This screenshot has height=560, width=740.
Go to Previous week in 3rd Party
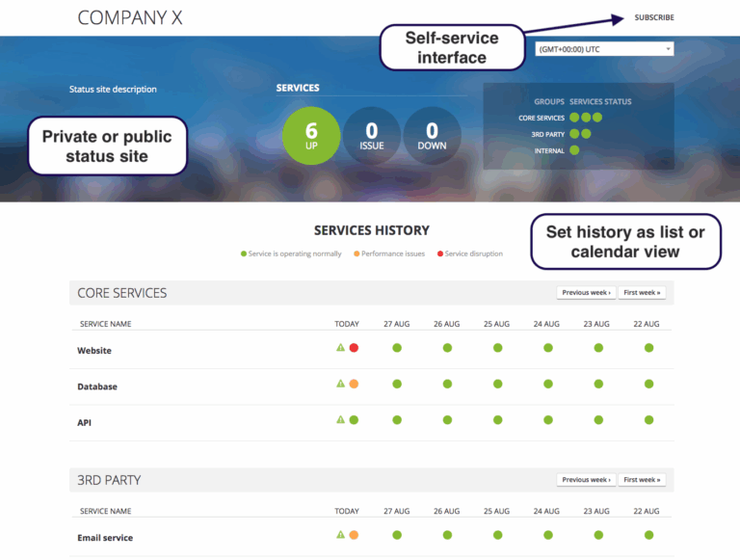tap(586, 479)
